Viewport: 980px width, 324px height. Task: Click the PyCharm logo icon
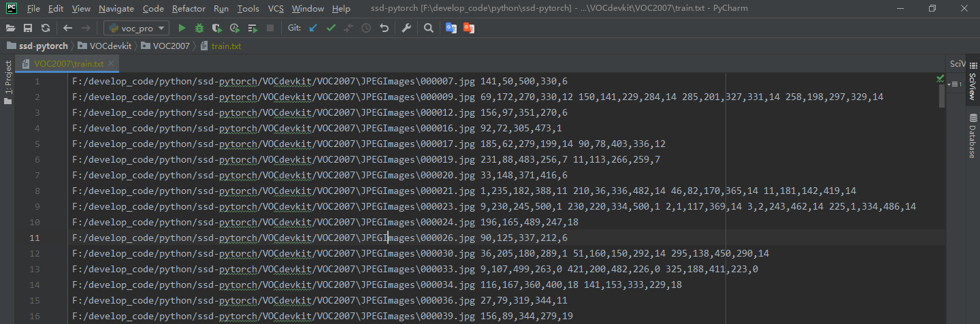point(12,8)
